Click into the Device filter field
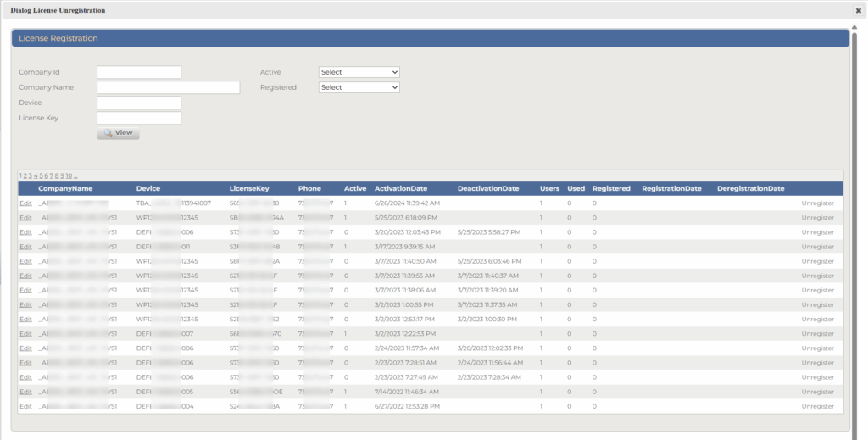Viewport: 868px width, 440px height. tap(139, 103)
